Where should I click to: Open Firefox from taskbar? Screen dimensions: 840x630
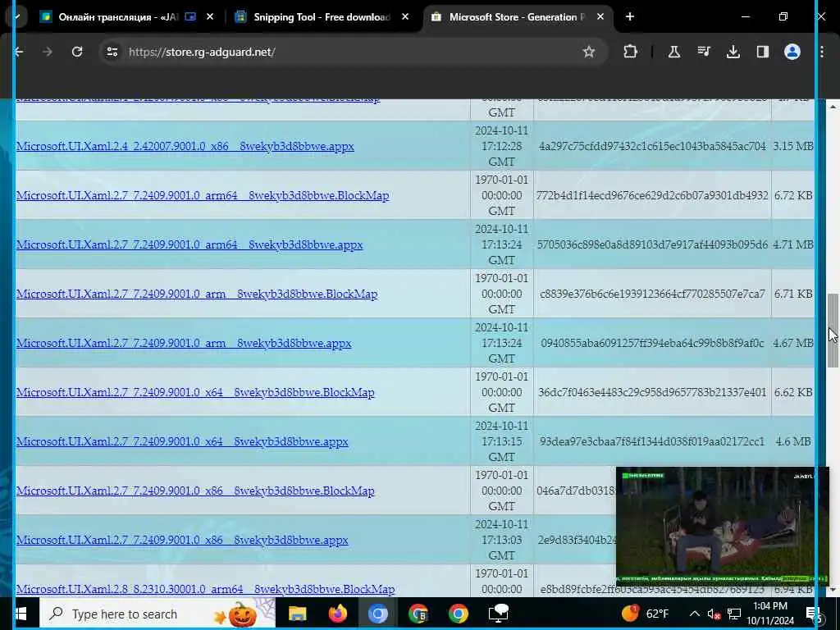pyautogui.click(x=337, y=614)
